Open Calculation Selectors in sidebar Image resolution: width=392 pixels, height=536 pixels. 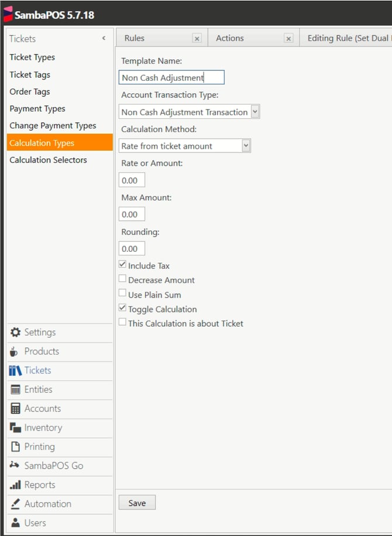pyautogui.click(x=48, y=160)
